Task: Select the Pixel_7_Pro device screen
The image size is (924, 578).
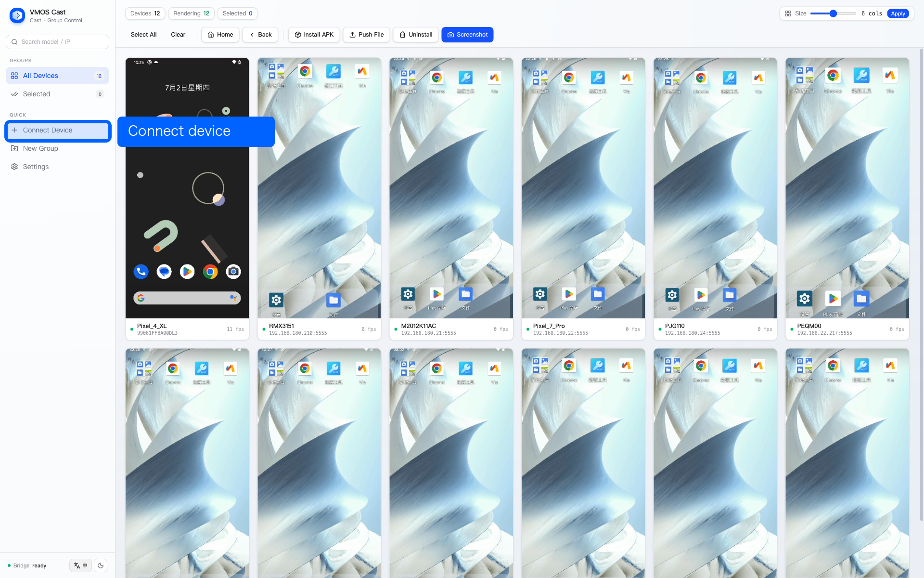Action: click(x=583, y=188)
